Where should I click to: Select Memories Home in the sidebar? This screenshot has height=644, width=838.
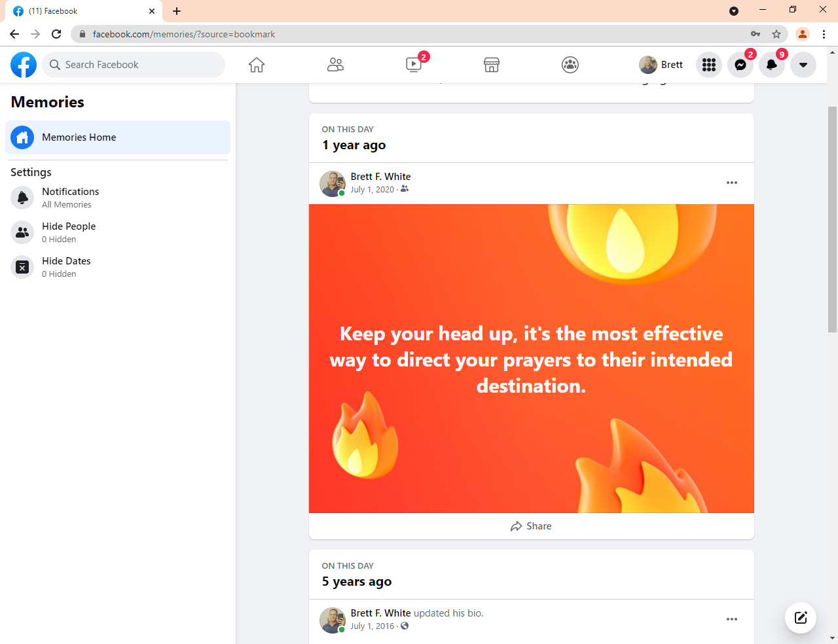pyautogui.click(x=118, y=137)
